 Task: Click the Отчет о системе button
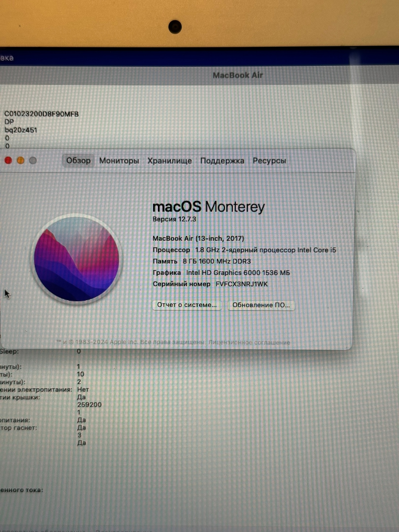tap(187, 305)
